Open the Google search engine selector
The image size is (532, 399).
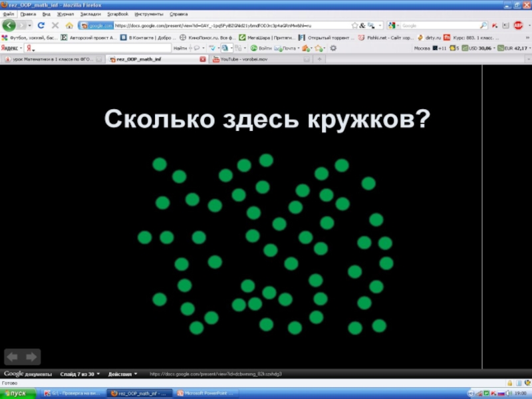coord(394,25)
